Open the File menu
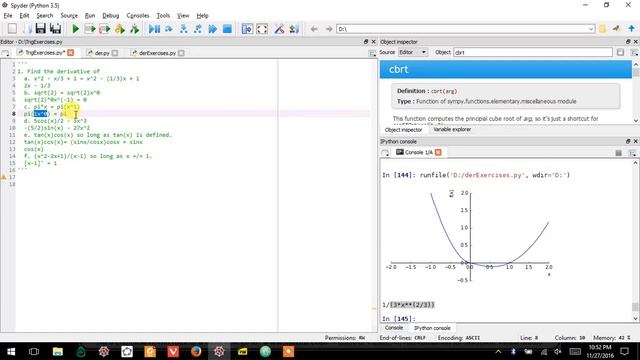 click(8, 16)
